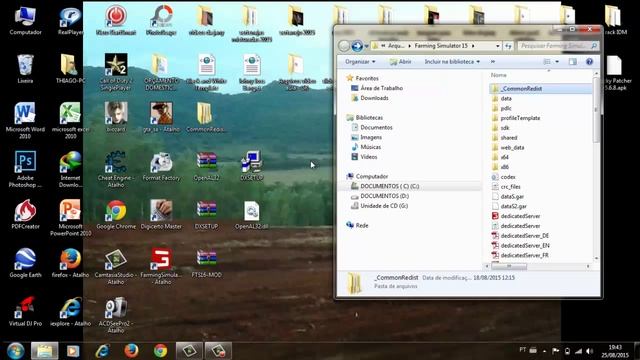Launch Microsoft Word 2010 desktop shortcut

[x=25, y=121]
